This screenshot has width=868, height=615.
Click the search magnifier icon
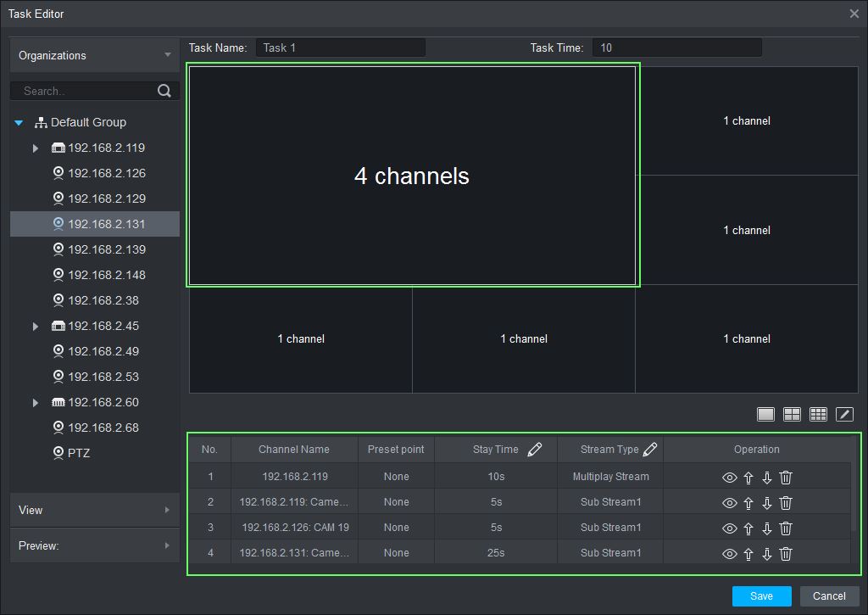(164, 91)
